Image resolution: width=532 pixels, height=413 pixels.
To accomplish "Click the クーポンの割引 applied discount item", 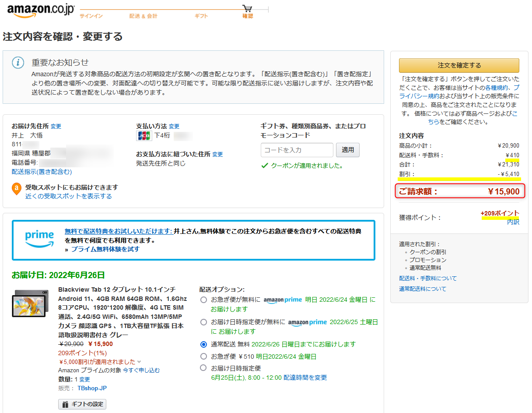I will click(x=428, y=252).
